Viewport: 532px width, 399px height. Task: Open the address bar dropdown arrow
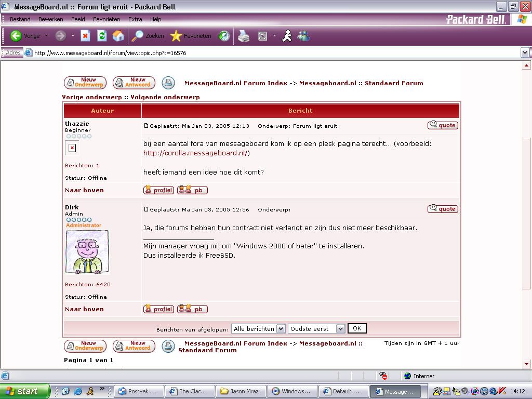tap(525, 52)
